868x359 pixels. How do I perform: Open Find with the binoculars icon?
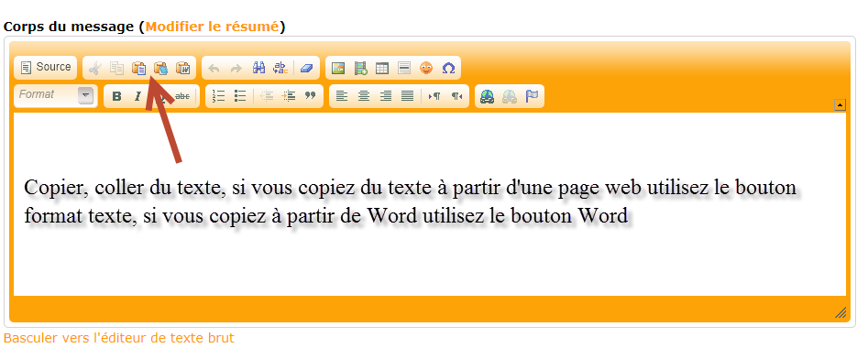(x=258, y=68)
